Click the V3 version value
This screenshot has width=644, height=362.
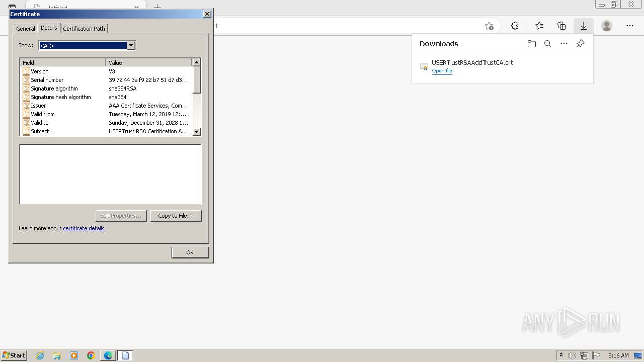(112, 71)
